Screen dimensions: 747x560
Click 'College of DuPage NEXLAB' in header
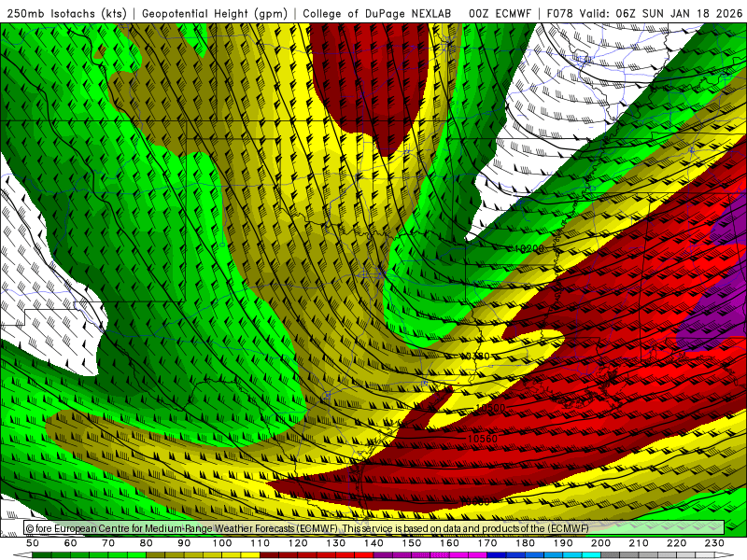pyautogui.click(x=377, y=13)
